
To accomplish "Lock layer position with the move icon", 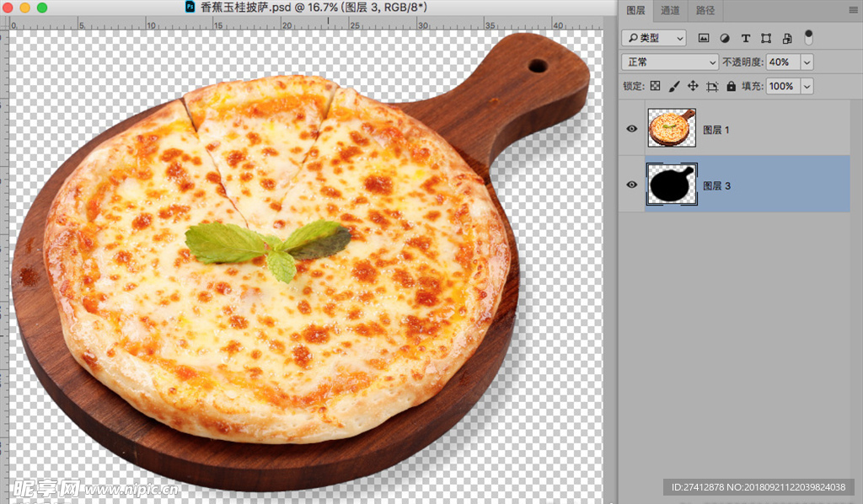I will point(693,86).
